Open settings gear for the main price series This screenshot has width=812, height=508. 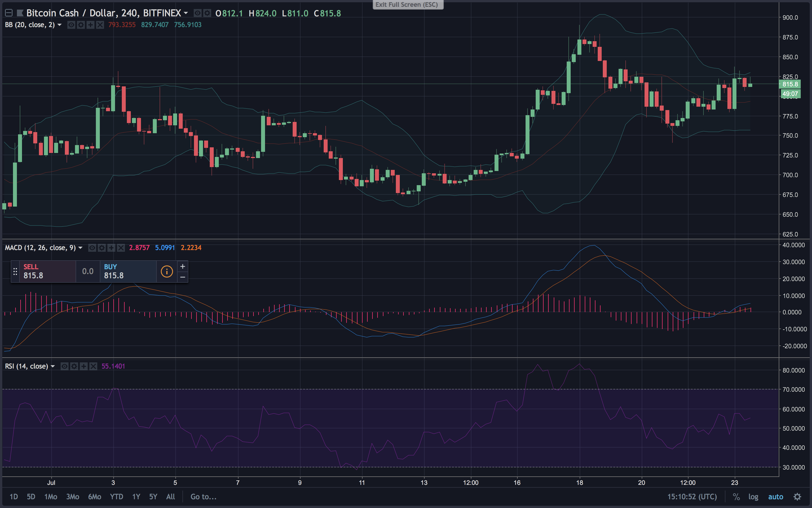pos(207,13)
